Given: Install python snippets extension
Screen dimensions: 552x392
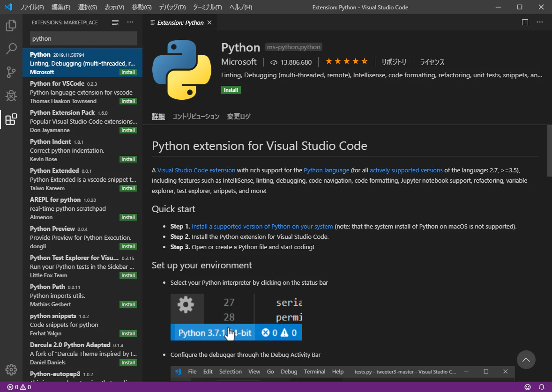Looking at the screenshot, I should [128, 333].
